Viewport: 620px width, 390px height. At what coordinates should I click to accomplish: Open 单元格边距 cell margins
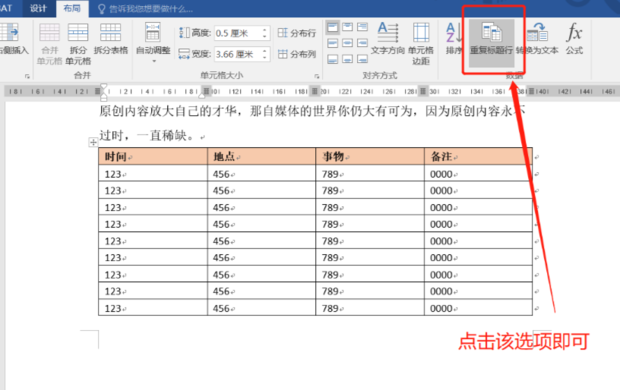(x=421, y=44)
